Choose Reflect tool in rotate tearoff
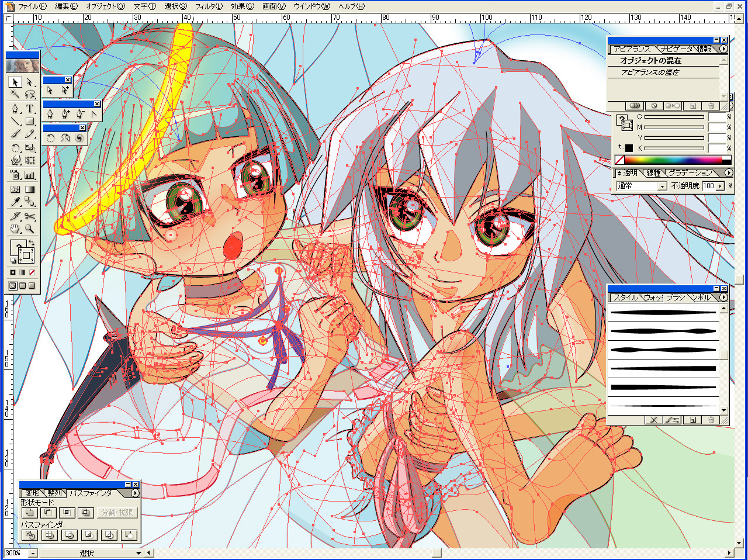 65,139
